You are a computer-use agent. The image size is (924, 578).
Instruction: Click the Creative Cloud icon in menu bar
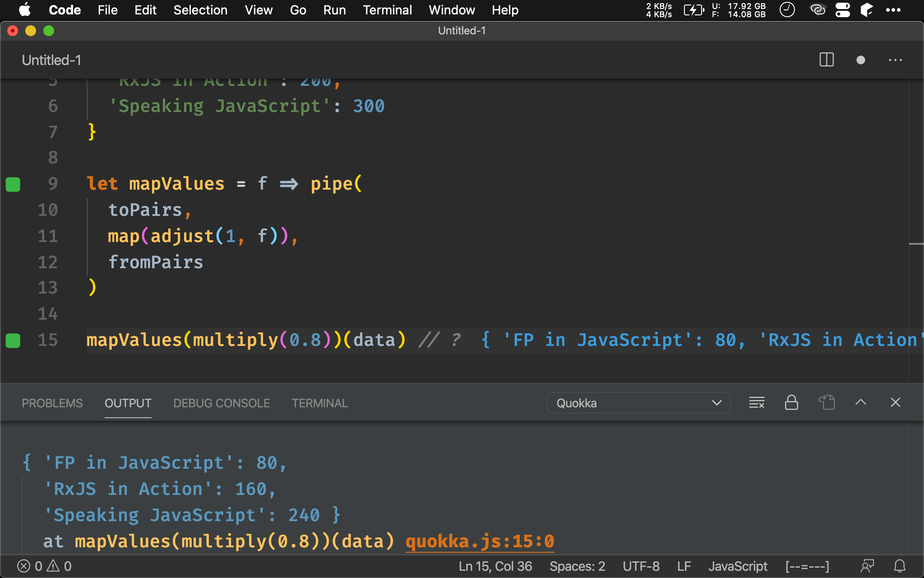click(818, 9)
